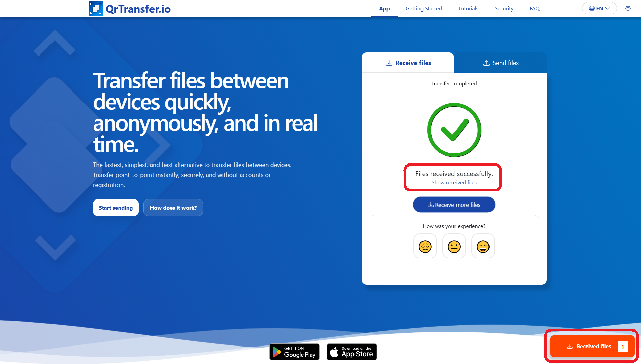Viewport: 641px width, 364px height.
Task: Click the green checkmark success image
Action: pyautogui.click(x=454, y=130)
